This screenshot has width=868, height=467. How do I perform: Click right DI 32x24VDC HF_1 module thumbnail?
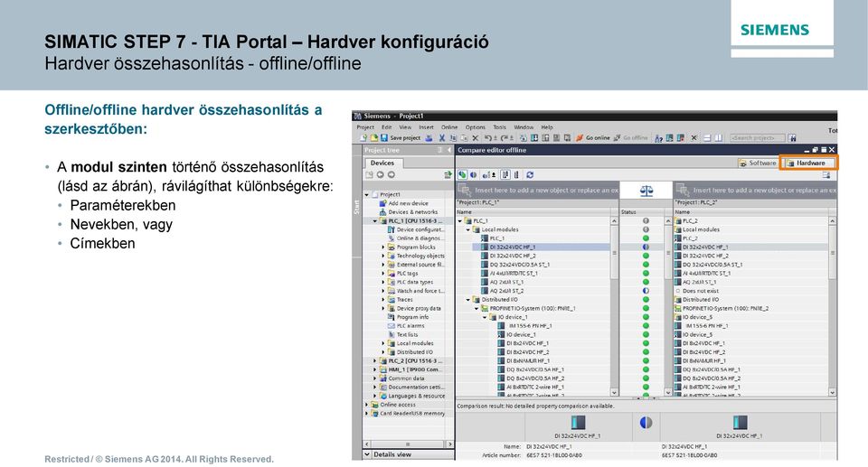click(x=740, y=423)
